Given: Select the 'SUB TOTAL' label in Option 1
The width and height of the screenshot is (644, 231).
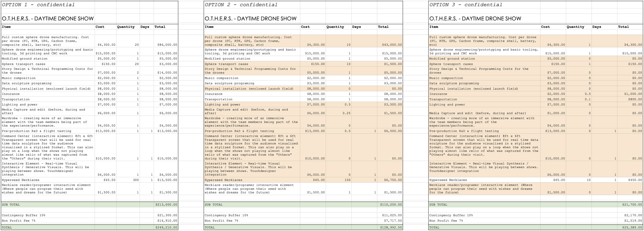Looking at the screenshot, I should [11, 205].
